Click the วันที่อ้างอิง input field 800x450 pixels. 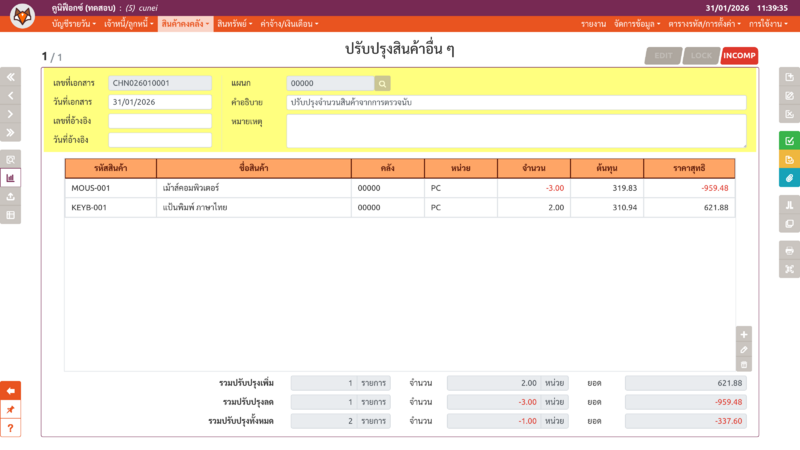(160, 140)
